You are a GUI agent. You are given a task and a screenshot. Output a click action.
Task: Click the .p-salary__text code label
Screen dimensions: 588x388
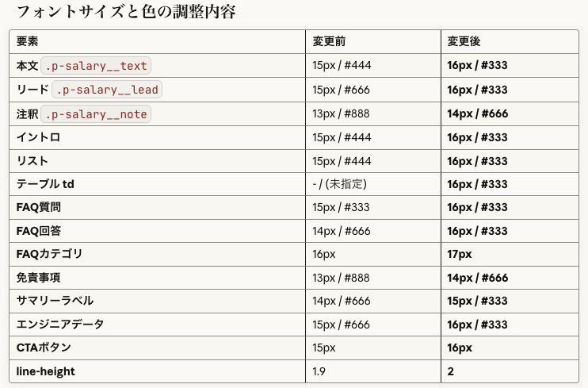click(95, 66)
